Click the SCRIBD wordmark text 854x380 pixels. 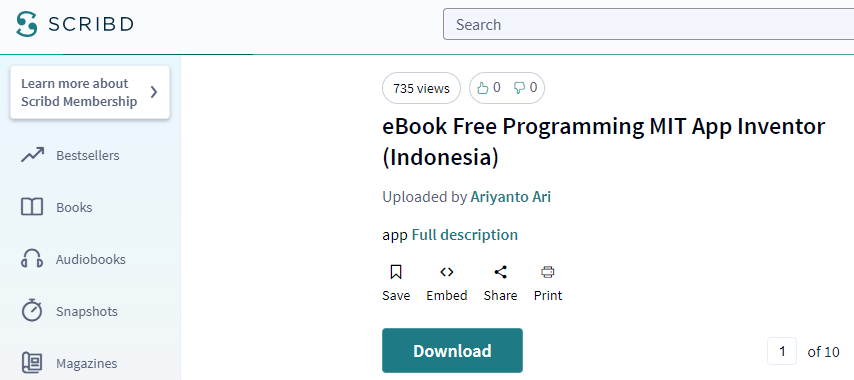click(90, 24)
